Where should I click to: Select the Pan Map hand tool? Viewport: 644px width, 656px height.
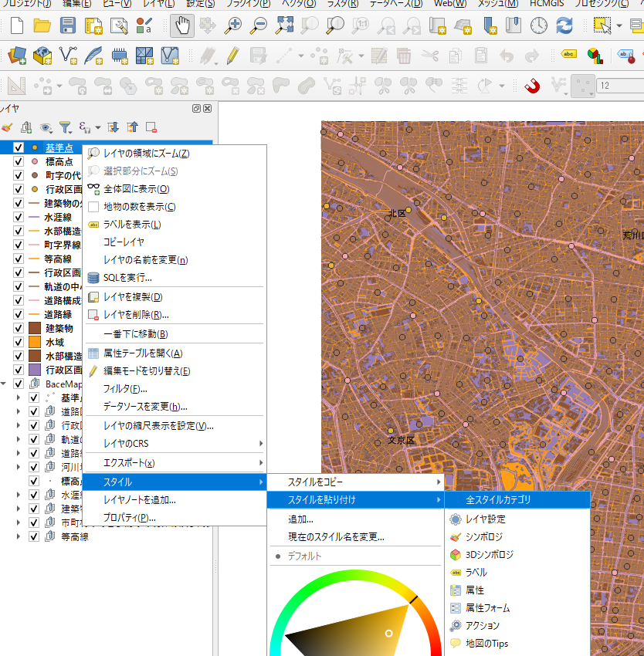point(182,25)
